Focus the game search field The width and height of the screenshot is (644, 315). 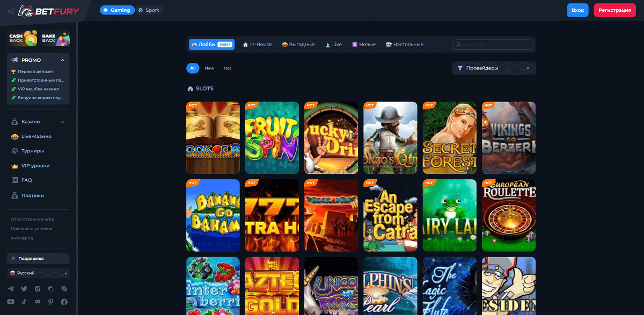point(493,45)
